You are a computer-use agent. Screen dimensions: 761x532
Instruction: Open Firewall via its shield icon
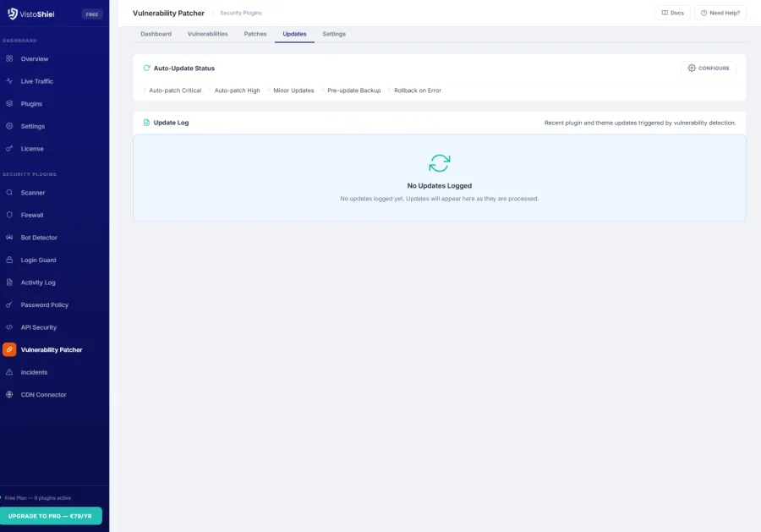tap(11, 215)
